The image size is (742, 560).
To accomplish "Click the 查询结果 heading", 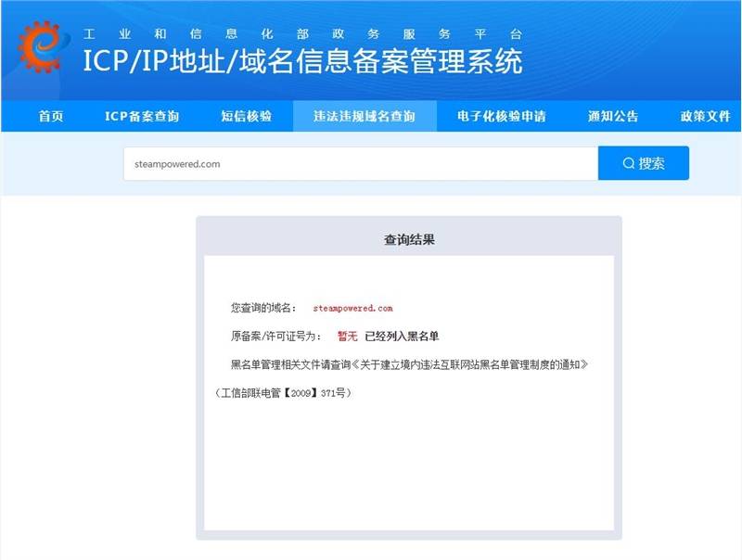I will (x=409, y=240).
